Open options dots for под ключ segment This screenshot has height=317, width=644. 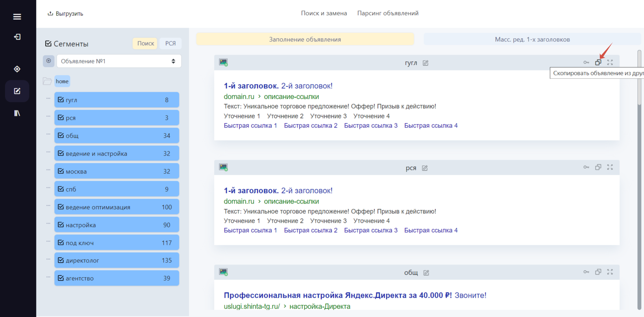[x=48, y=241]
